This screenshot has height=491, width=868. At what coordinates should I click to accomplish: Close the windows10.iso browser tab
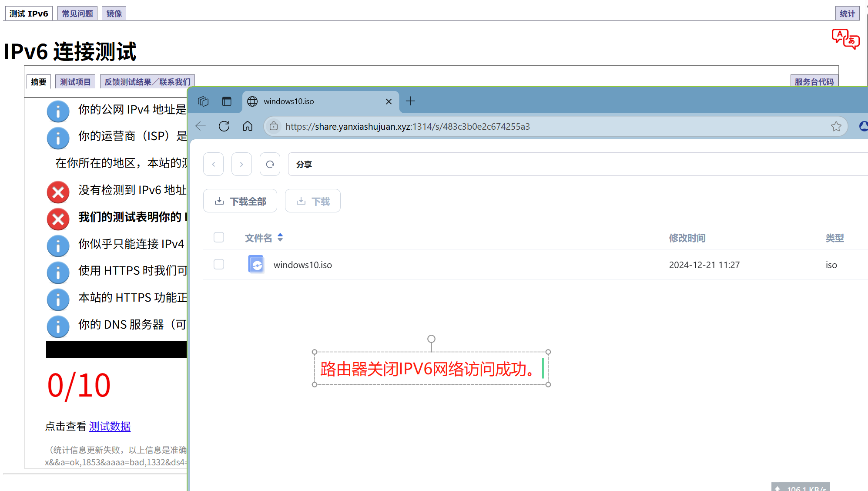coord(389,101)
